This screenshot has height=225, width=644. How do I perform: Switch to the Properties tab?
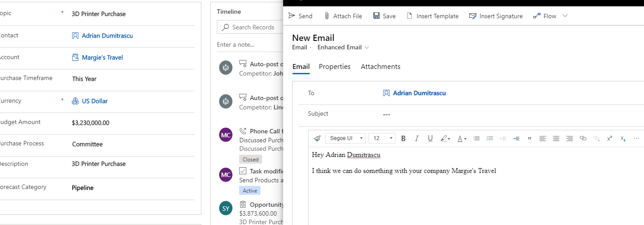pyautogui.click(x=335, y=67)
